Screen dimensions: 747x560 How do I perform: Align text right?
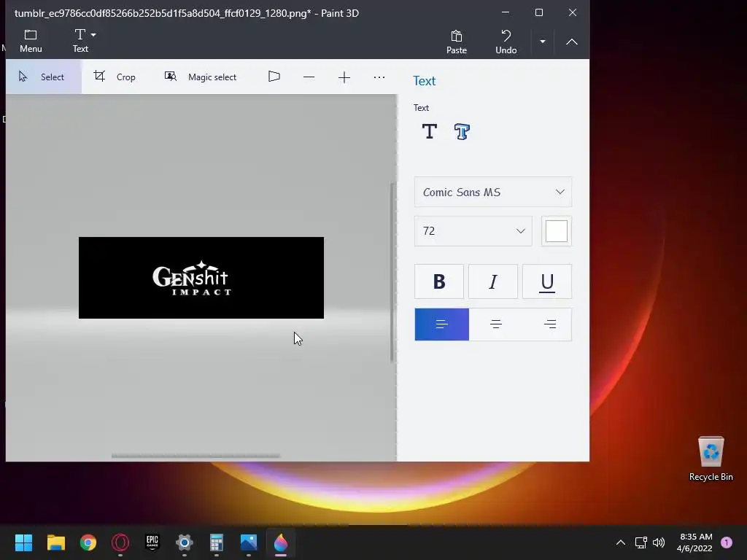pyautogui.click(x=550, y=324)
